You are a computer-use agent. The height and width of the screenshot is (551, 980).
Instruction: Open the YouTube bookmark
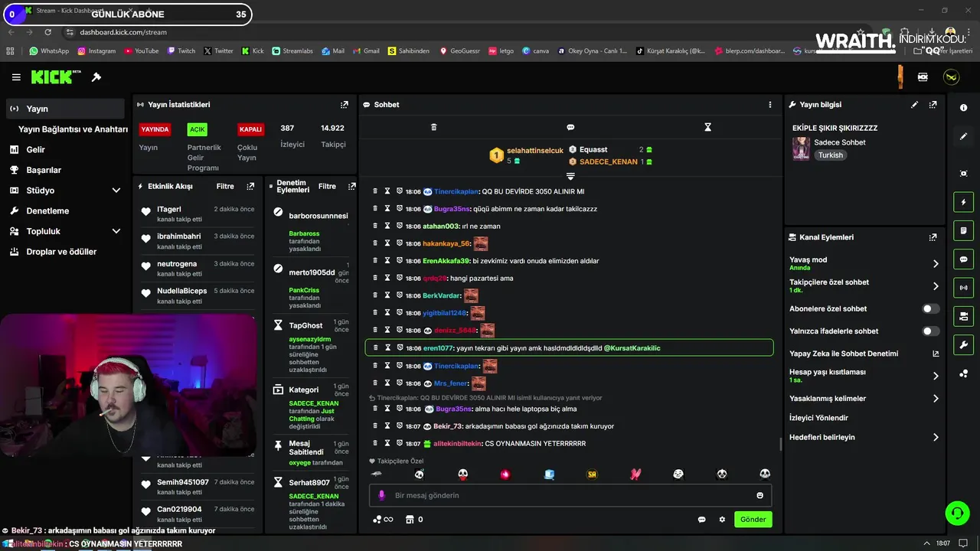pos(140,51)
